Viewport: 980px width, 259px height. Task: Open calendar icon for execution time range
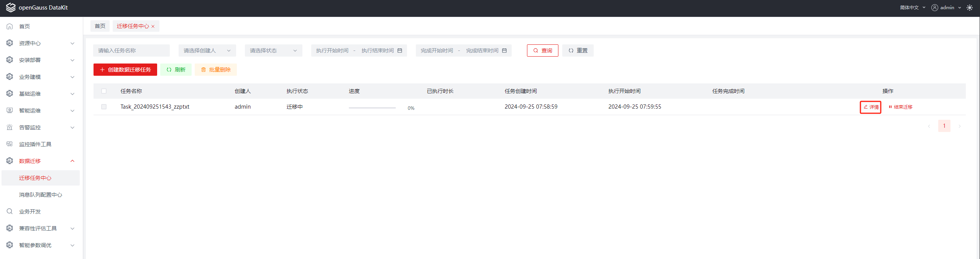pos(400,50)
